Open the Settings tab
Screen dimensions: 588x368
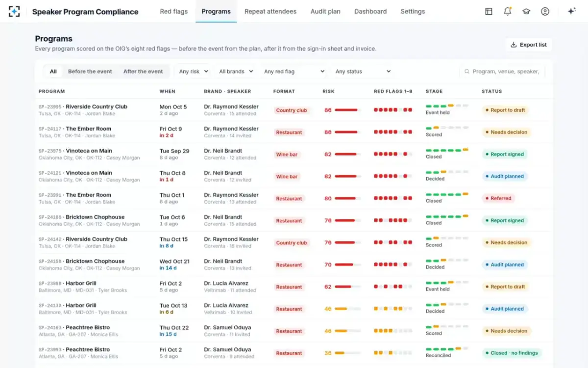(x=413, y=11)
